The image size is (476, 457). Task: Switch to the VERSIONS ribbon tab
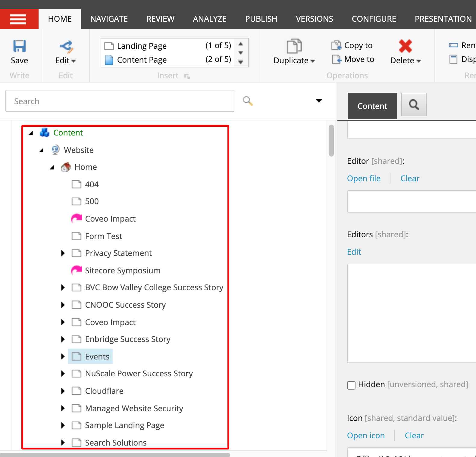[315, 19]
